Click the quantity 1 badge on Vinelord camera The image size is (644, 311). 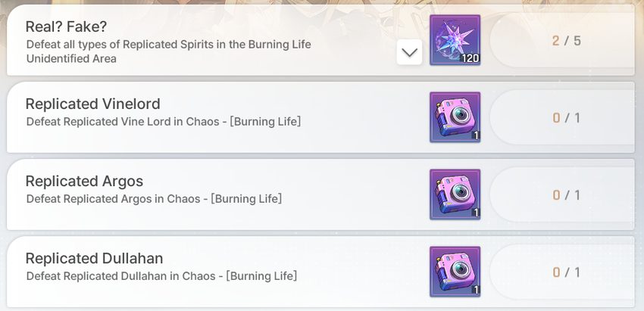pyautogui.click(x=477, y=135)
